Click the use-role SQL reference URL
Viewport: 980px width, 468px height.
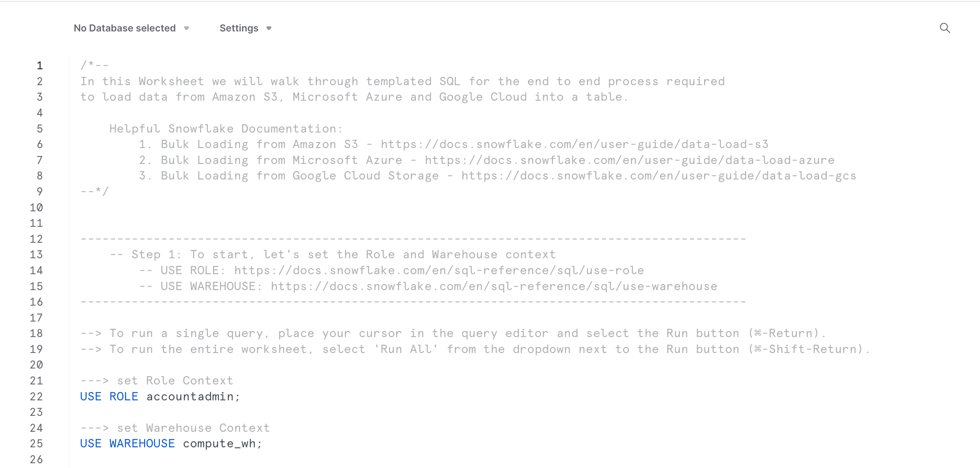pyautogui.click(x=439, y=271)
